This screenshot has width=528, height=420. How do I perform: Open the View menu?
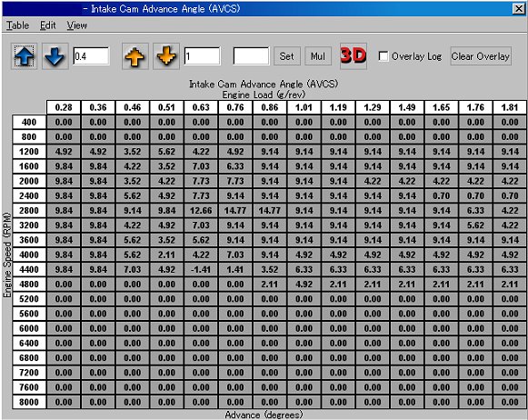(76, 25)
